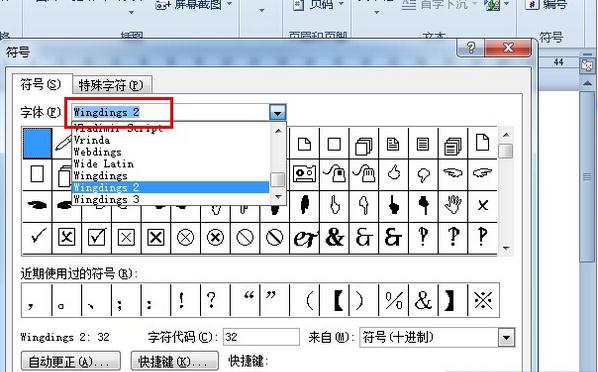Open the dialog help question mark

click(x=471, y=48)
